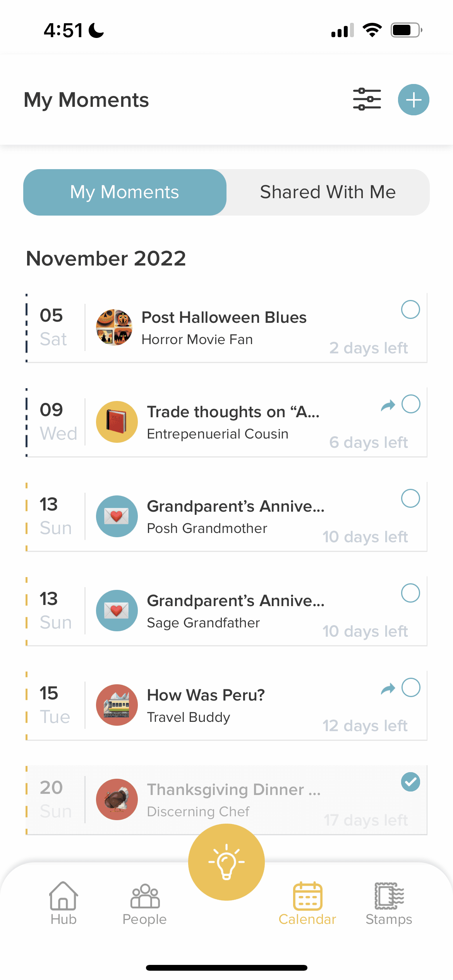The height and width of the screenshot is (980, 453).
Task: Switch to the Shared With Me tab
Action: click(328, 192)
